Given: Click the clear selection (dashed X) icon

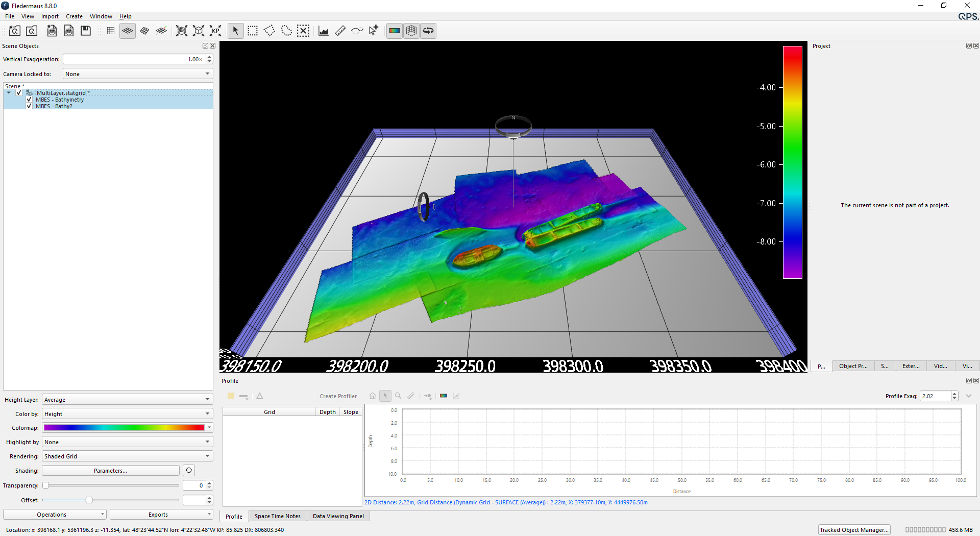Looking at the screenshot, I should coord(303,31).
